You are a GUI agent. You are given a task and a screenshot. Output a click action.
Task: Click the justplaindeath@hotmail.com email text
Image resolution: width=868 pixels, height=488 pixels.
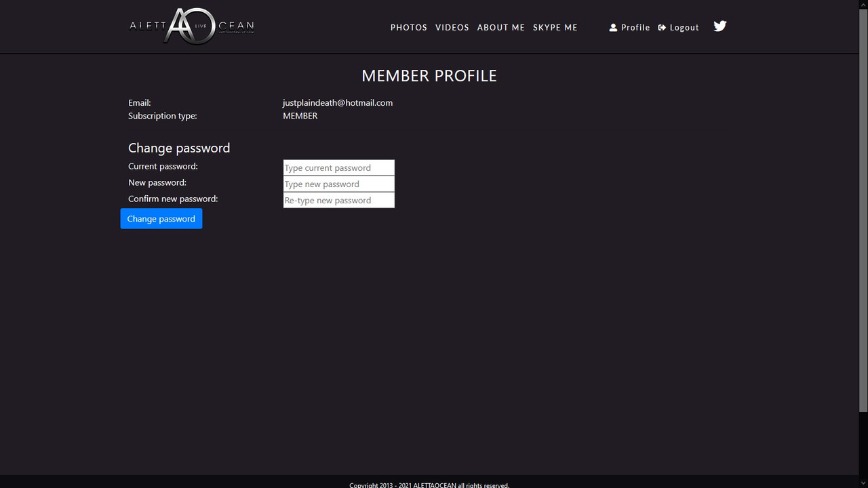click(x=338, y=103)
